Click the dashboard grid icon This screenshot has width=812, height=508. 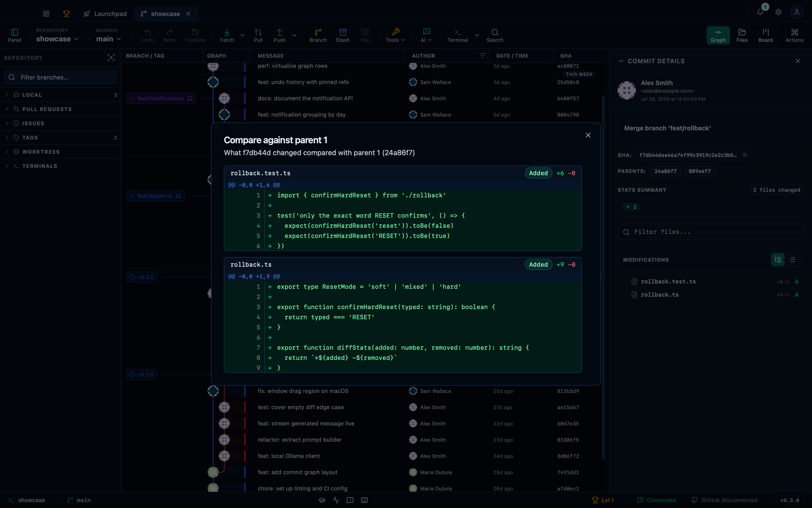click(x=46, y=14)
